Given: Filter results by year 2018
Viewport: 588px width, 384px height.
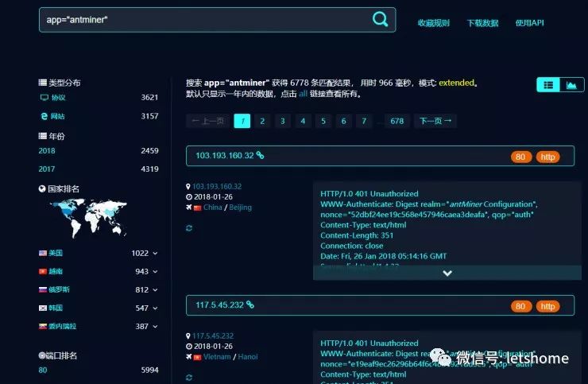Looking at the screenshot, I should (47, 151).
